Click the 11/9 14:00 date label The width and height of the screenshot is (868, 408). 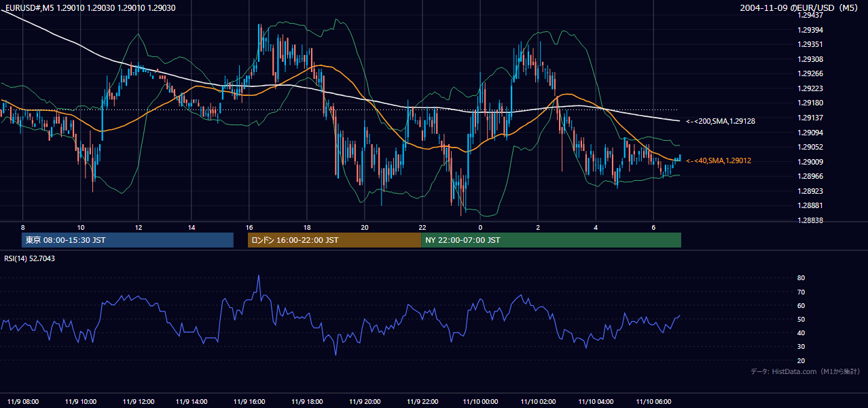(x=191, y=401)
